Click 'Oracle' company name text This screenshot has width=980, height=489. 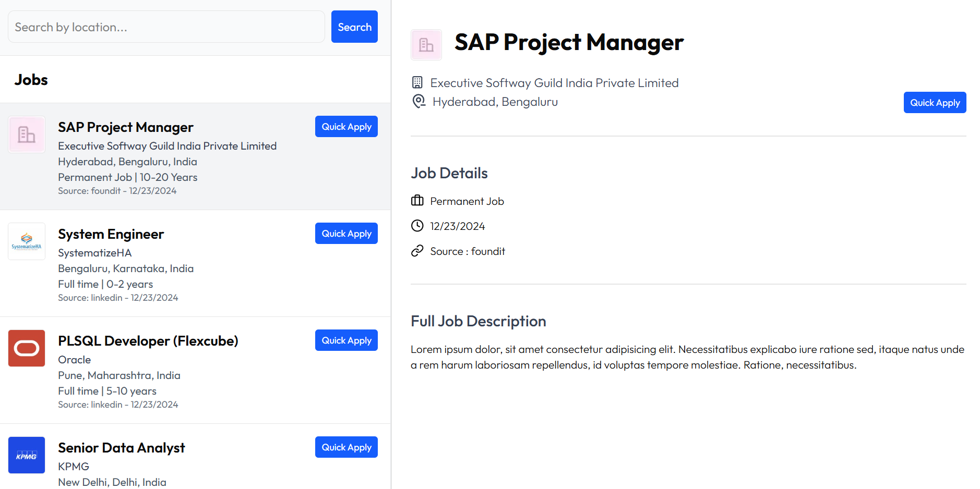pyautogui.click(x=75, y=360)
